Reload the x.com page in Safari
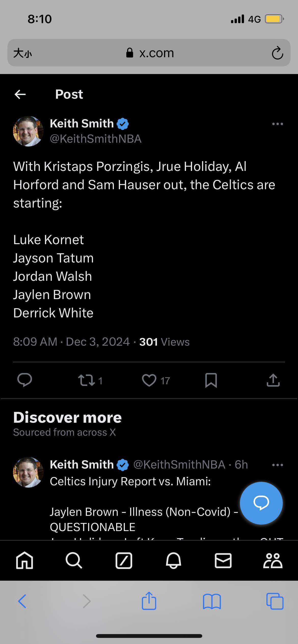The height and width of the screenshot is (644, 298). 277,53
